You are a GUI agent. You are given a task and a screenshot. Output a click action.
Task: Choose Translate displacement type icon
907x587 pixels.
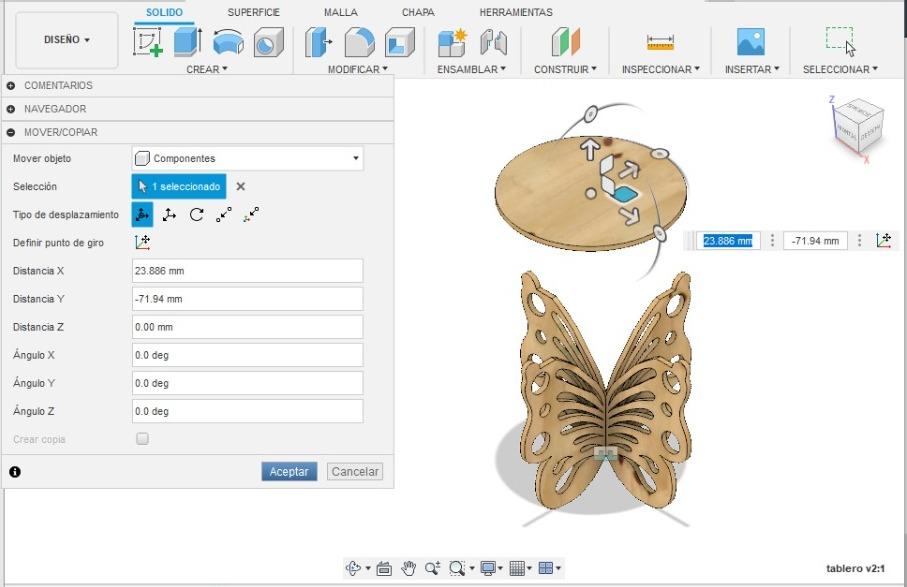(x=169, y=215)
